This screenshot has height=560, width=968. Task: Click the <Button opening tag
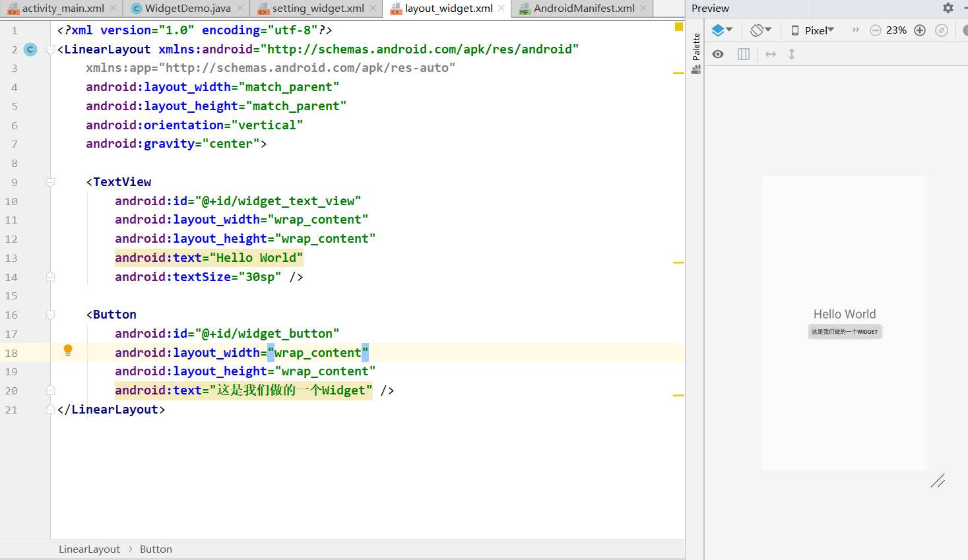click(x=112, y=315)
